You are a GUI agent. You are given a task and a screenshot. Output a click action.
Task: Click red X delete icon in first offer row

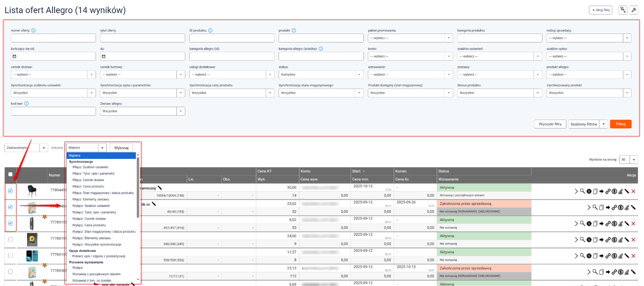(633, 191)
